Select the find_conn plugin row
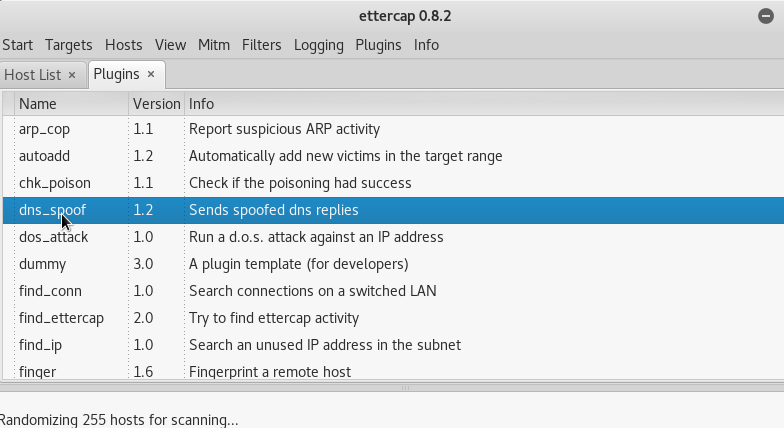This screenshot has height=428, width=784. click(x=393, y=291)
